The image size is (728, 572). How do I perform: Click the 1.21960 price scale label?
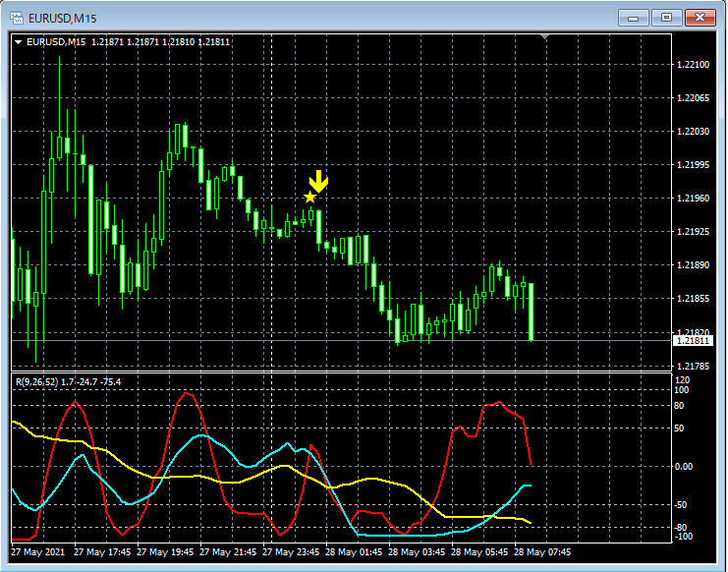tap(694, 199)
